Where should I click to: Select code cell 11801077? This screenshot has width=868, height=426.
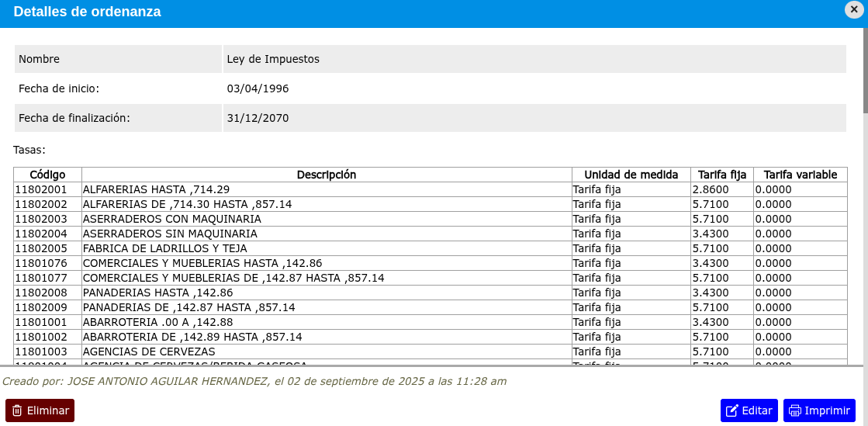click(47, 278)
